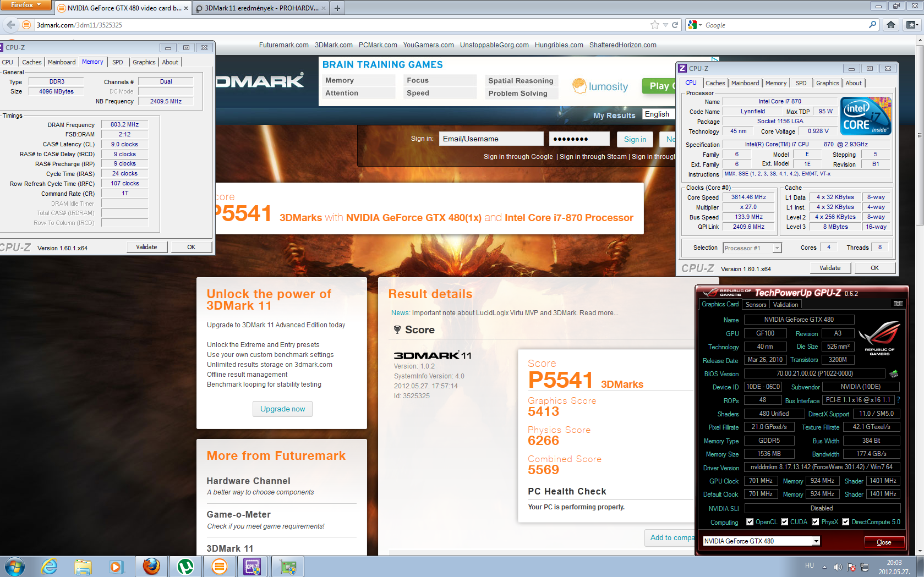Viewport: 924px width, 577px height.
Task: Toggle the PhysX checkbox in GPU-Z
Action: click(816, 522)
